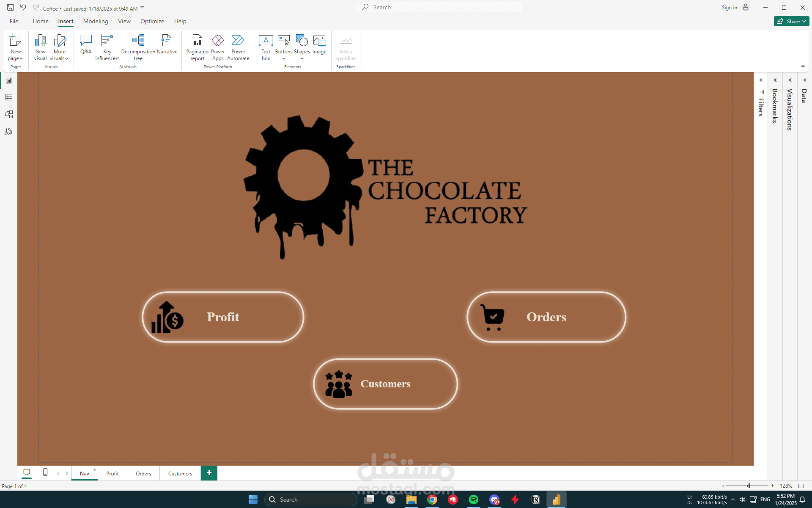Switch to the Orders page tab
The height and width of the screenshot is (508, 812).
pyautogui.click(x=143, y=473)
